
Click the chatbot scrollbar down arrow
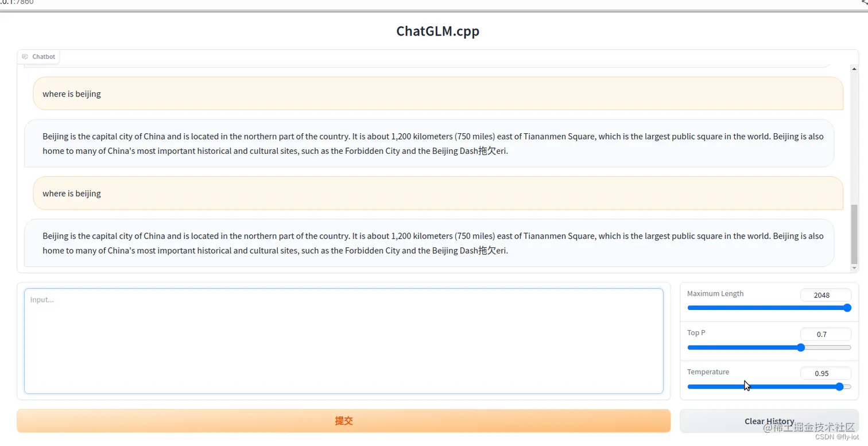pos(854,267)
